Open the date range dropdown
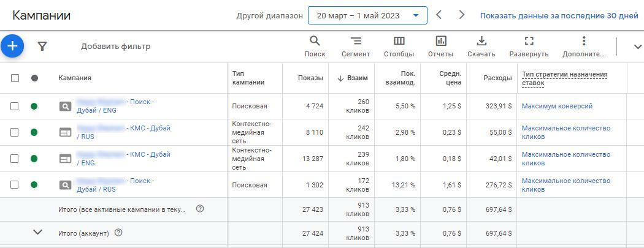Image resolution: width=644 pixels, height=248 pixels. click(367, 15)
